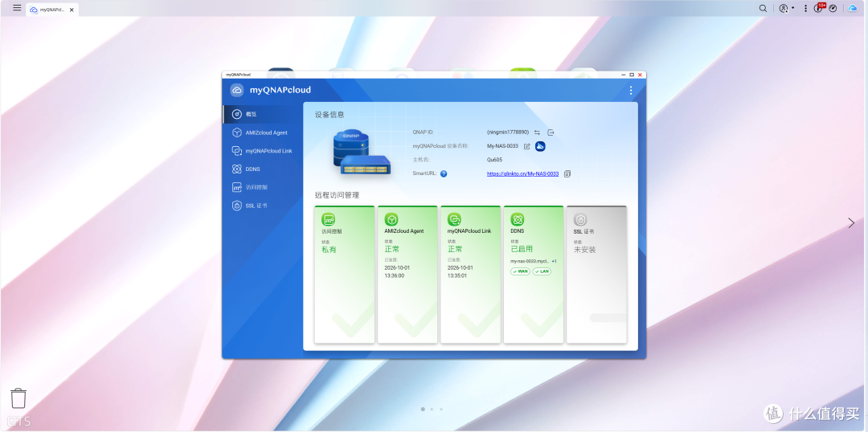The image size is (868, 432).
Task: Click the desktop search magnifier icon
Action: pos(763,8)
